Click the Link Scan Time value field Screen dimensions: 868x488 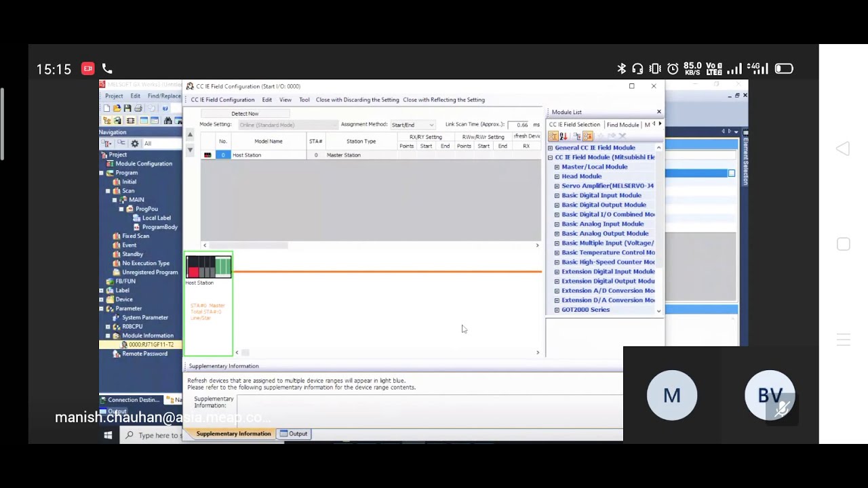pyautogui.click(x=518, y=125)
